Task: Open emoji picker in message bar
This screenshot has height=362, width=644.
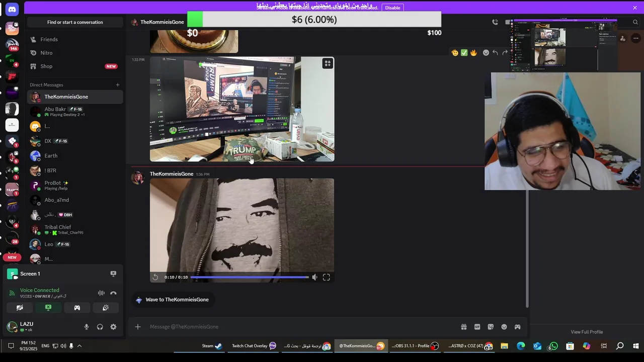Action: 504,327
